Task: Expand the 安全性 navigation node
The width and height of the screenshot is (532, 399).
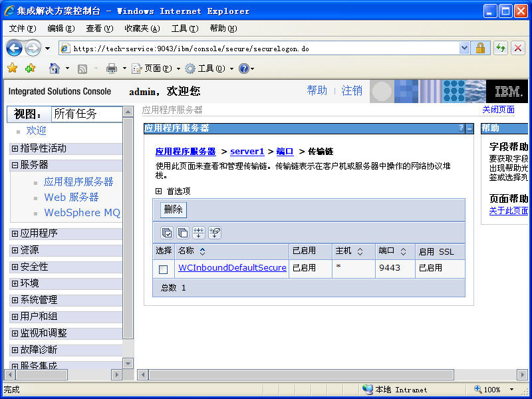Action: tap(15, 267)
